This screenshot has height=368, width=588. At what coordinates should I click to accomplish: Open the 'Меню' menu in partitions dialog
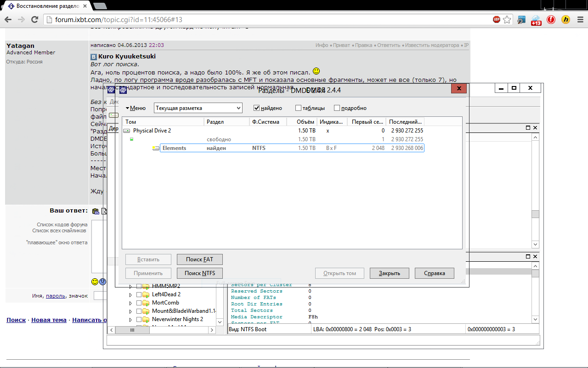(136, 108)
